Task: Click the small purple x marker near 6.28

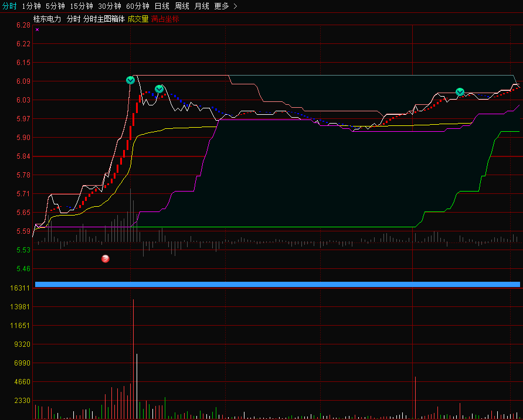Action: tap(37, 30)
